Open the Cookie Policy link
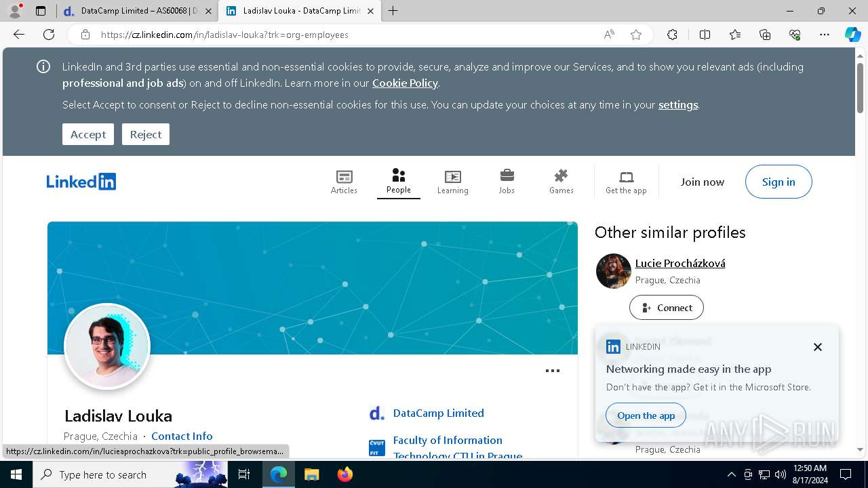This screenshot has height=488, width=868. [405, 83]
